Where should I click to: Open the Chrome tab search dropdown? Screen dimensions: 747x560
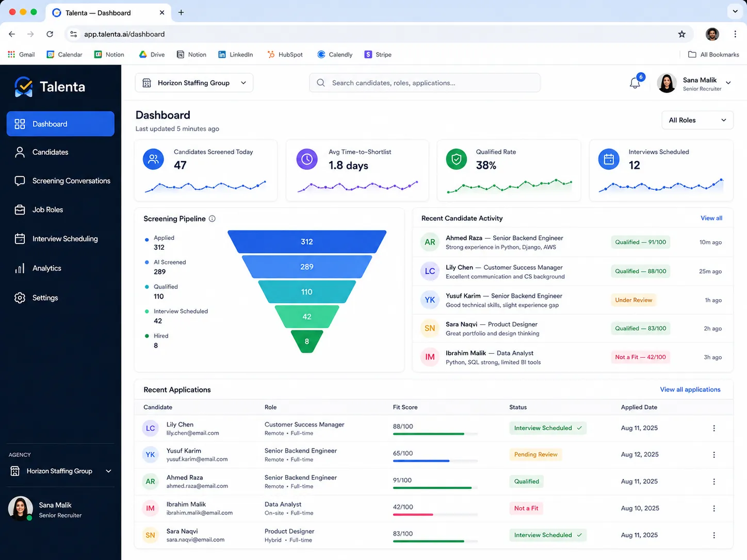click(x=735, y=11)
